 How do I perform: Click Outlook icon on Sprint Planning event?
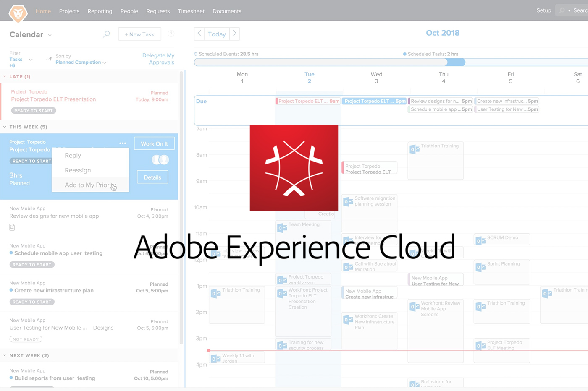pos(480,267)
